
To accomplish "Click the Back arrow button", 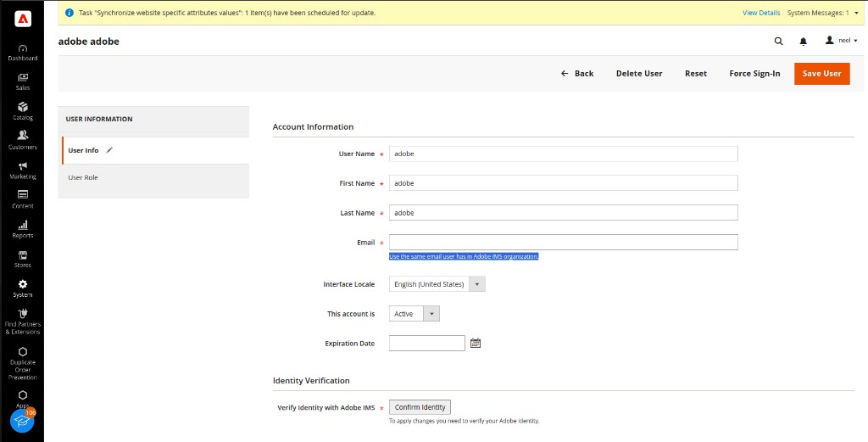I will tap(576, 74).
